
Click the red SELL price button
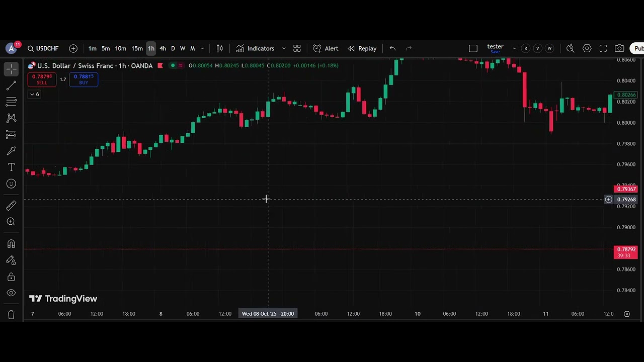pos(42,79)
